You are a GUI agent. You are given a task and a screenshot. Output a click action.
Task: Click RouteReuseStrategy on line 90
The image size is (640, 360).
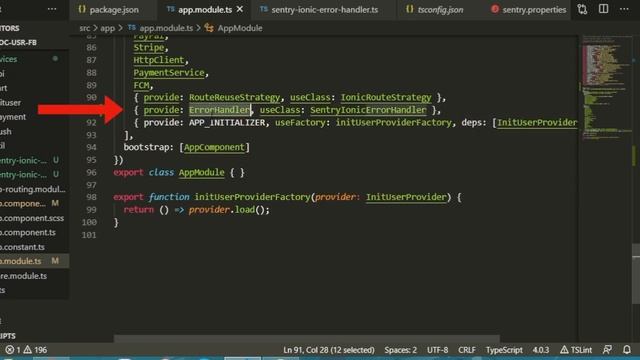(234, 98)
